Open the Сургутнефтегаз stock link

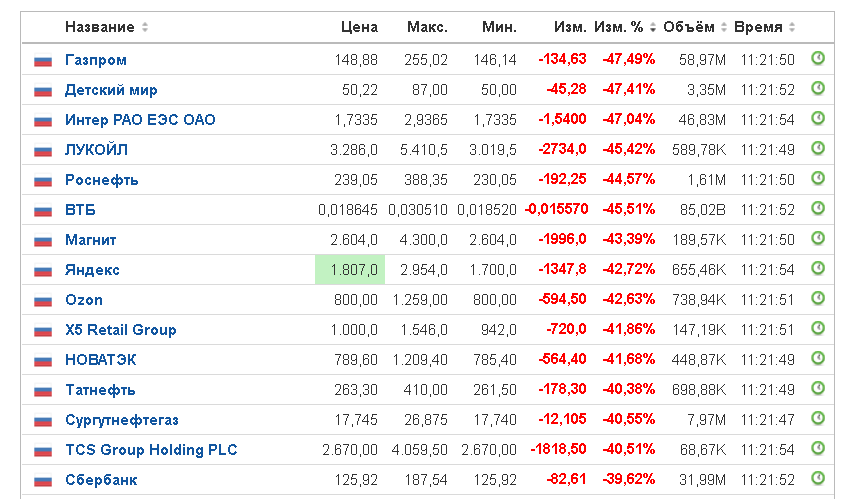(x=122, y=420)
